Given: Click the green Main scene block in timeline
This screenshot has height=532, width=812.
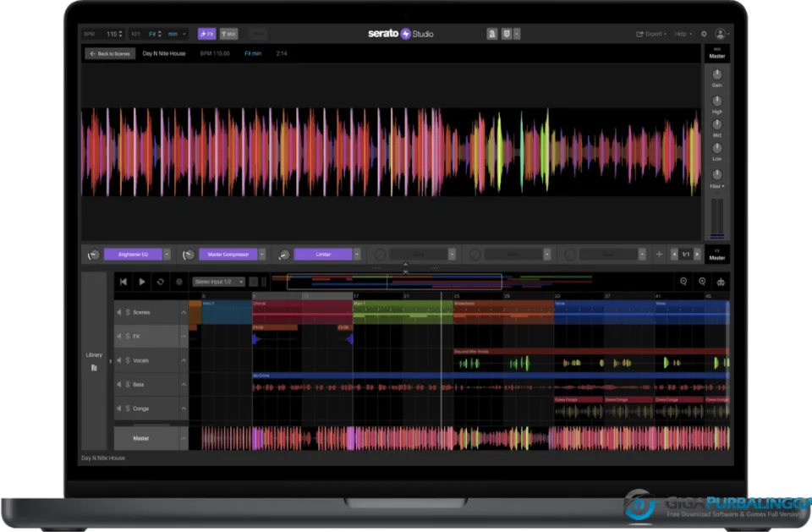Looking at the screenshot, I should [x=403, y=312].
